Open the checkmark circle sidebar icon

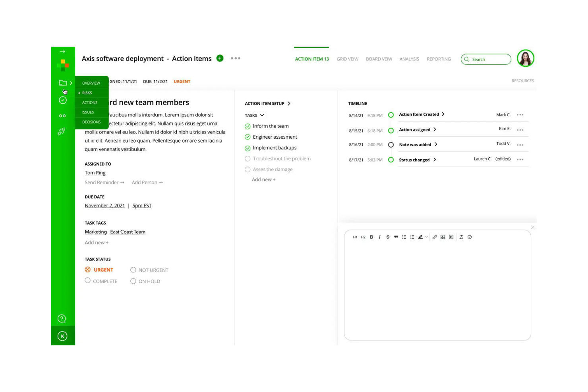point(63,100)
